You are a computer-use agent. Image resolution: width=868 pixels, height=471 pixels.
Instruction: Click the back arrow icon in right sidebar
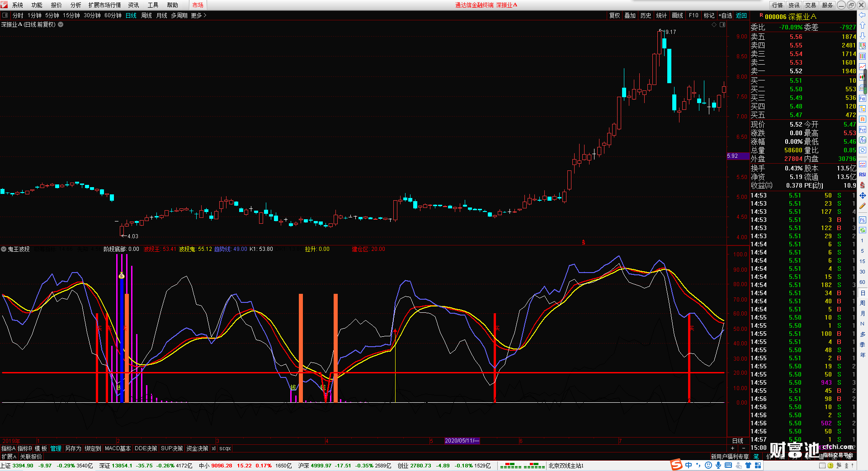click(x=863, y=14)
